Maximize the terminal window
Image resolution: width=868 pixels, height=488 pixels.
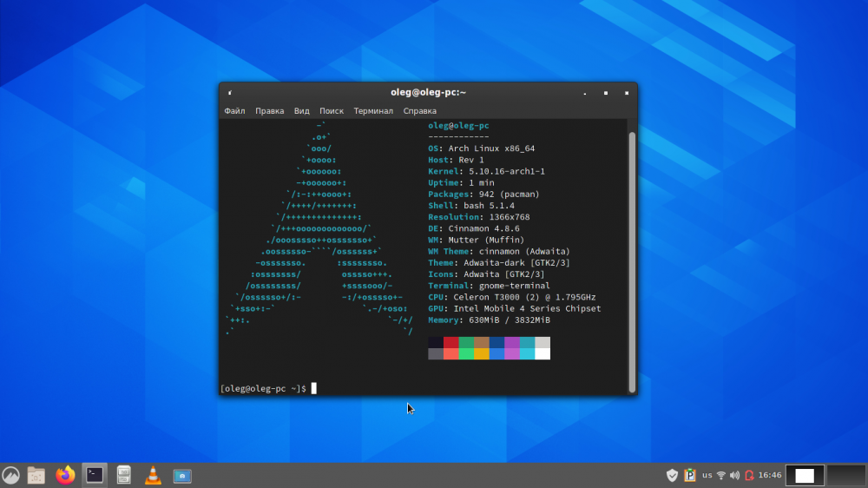point(606,93)
